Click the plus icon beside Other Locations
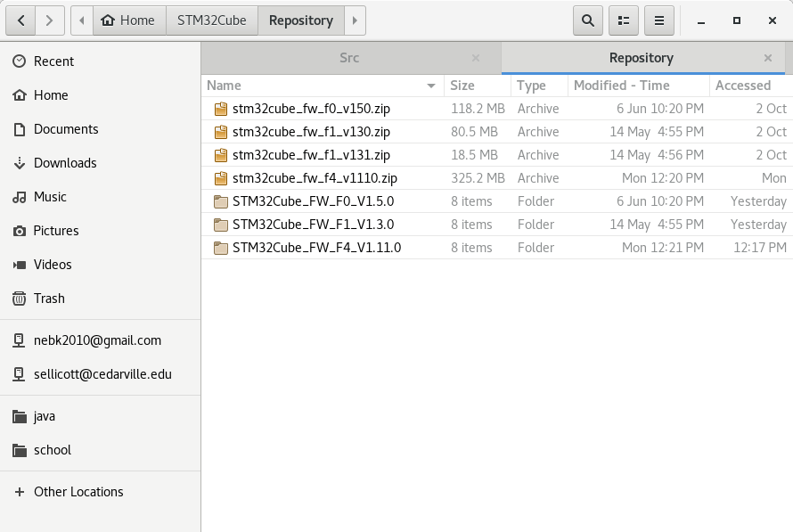Screen dimensions: 793x532 [20, 492]
